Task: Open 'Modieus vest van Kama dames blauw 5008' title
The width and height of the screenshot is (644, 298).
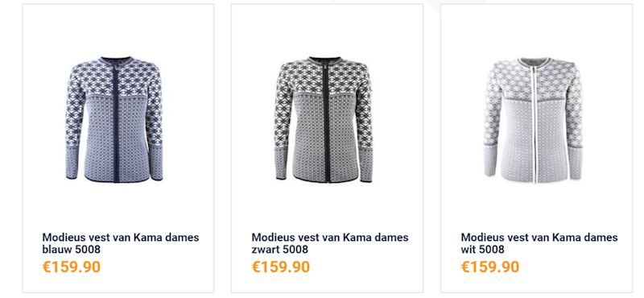Action: point(120,243)
